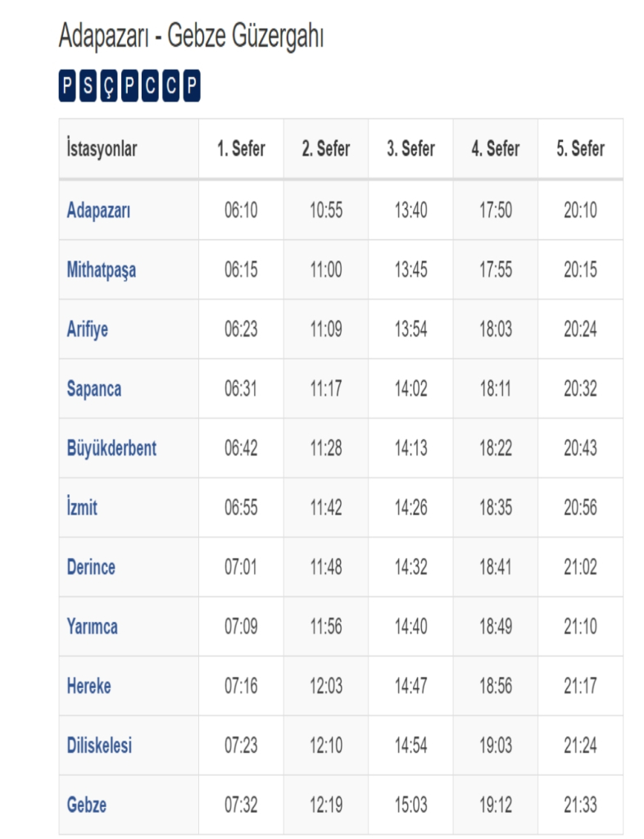Click the middle P (Perşembe) day badge
Screen dimensions: 644x839
129,87
